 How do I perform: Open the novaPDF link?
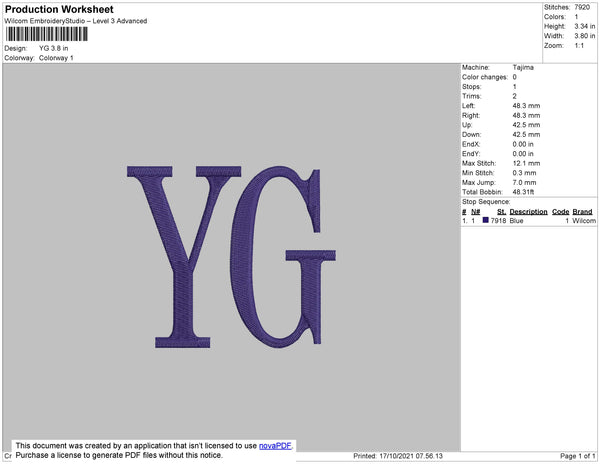point(275,446)
